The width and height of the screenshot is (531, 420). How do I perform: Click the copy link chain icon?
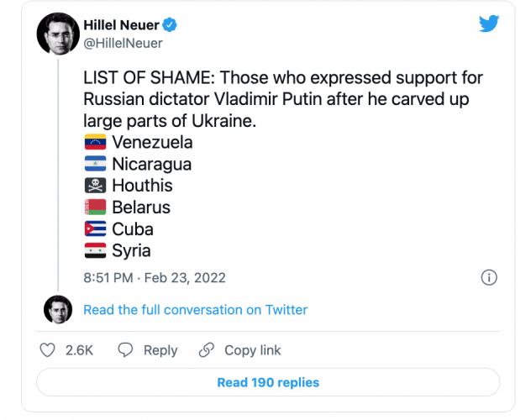[207, 350]
